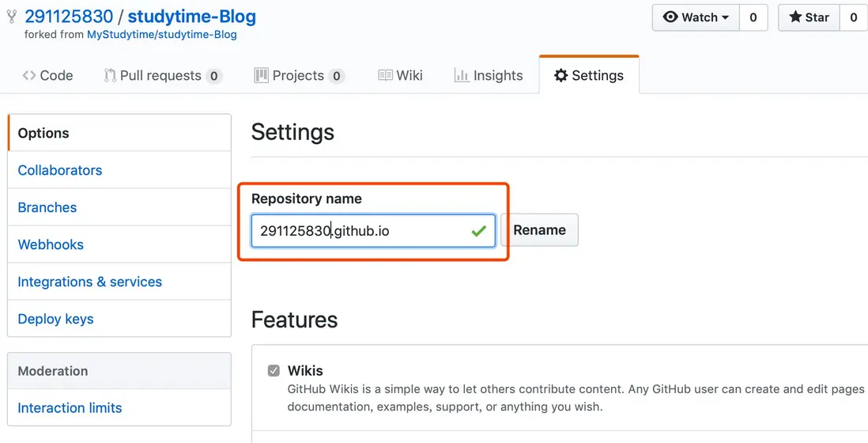Open Webhooks in the sidebar
Viewport: 868px width, 443px height.
click(51, 244)
